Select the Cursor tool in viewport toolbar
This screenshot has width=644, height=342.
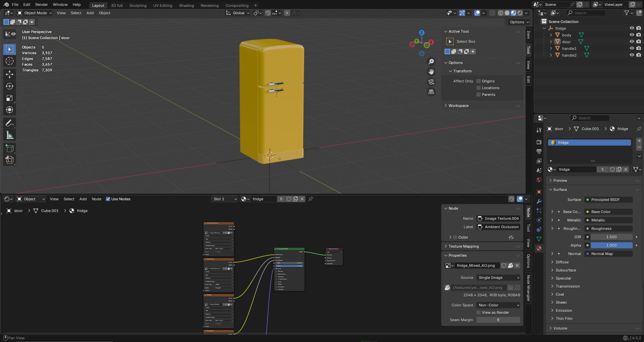(10, 61)
